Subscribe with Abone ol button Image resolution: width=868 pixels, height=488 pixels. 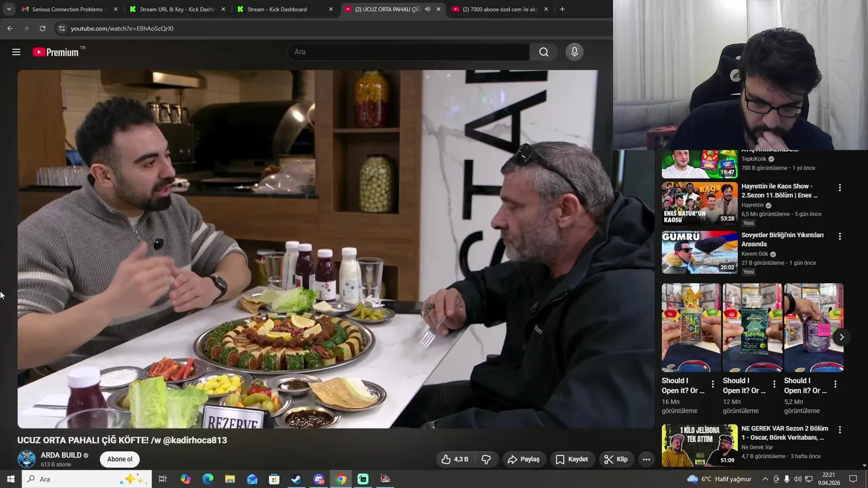[x=120, y=459]
